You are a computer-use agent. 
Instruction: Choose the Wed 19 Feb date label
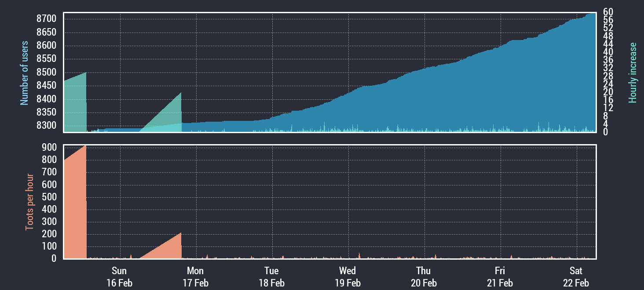[x=348, y=277]
